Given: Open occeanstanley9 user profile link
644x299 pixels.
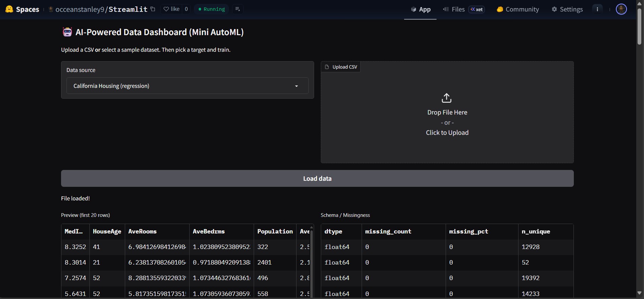Looking at the screenshot, I should click(x=80, y=9).
